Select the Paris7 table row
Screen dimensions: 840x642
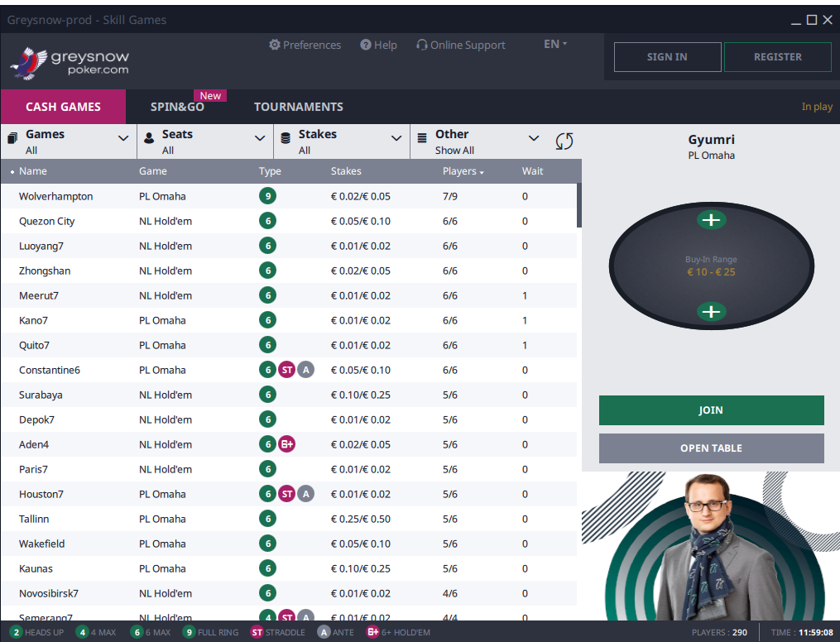pyautogui.click(x=289, y=469)
